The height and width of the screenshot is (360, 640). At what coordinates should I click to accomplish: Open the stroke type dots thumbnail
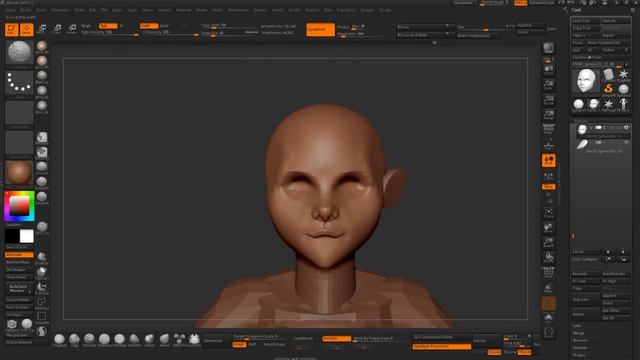19,83
